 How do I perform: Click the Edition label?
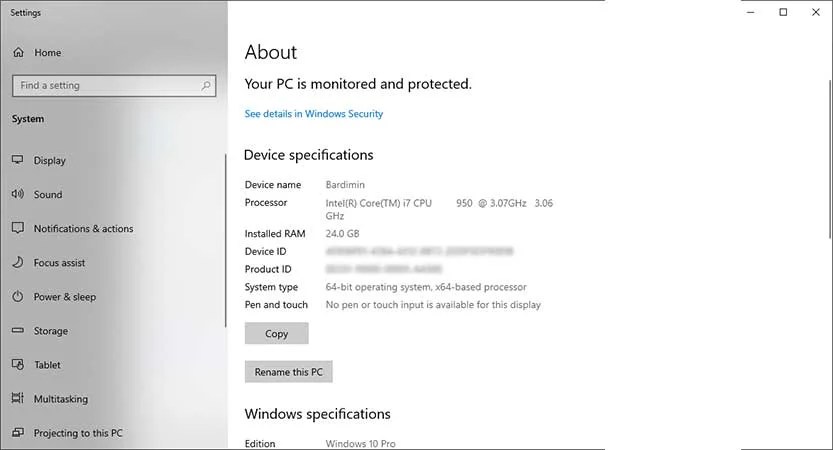[x=260, y=444]
